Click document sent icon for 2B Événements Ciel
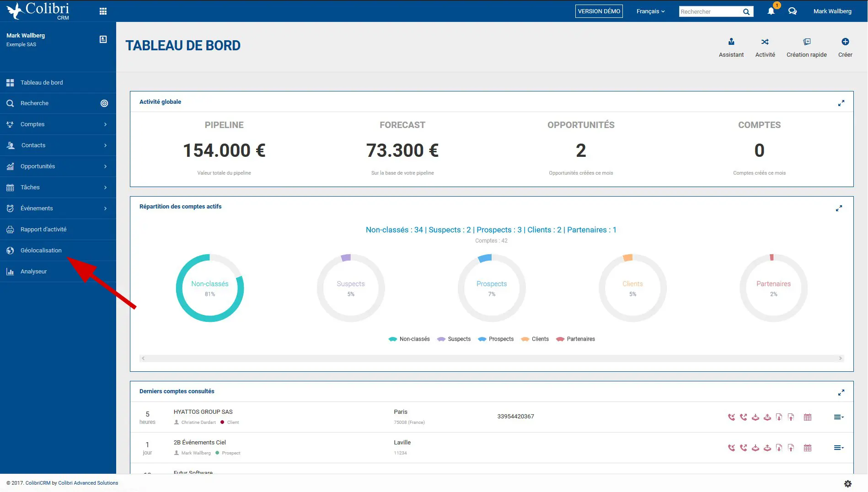868x492 pixels. pyautogui.click(x=791, y=448)
